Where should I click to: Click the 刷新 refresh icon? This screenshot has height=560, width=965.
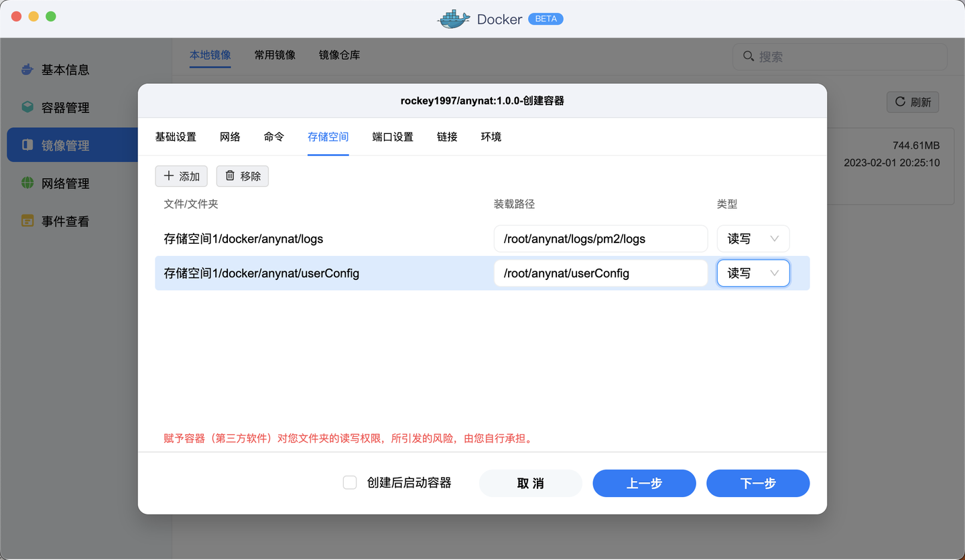(x=901, y=102)
